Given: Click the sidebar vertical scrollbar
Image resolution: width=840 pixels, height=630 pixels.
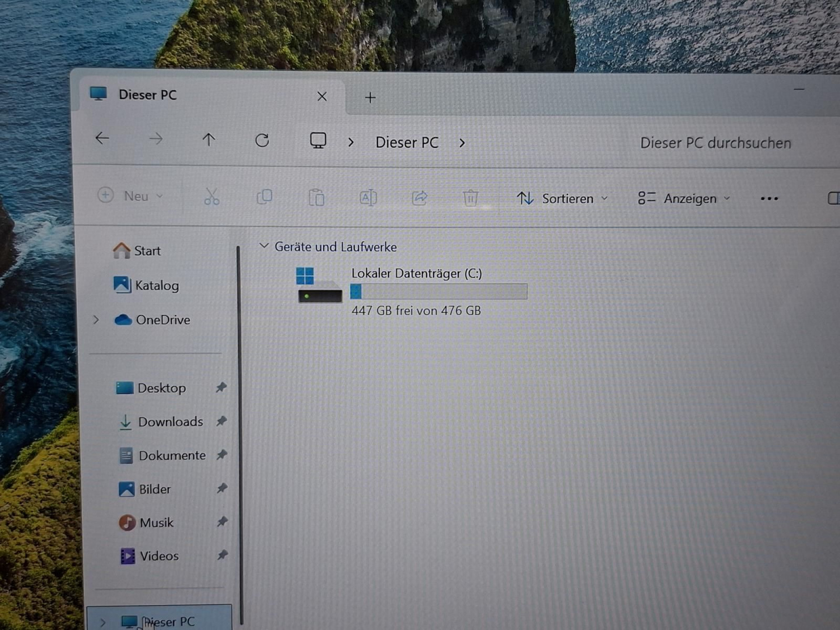Looking at the screenshot, I should 239,435.
